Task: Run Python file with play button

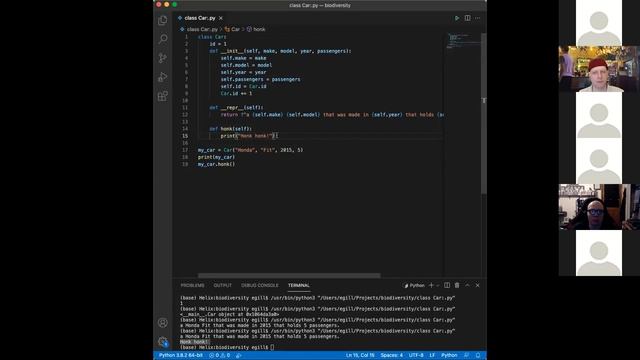Action: click(x=457, y=18)
